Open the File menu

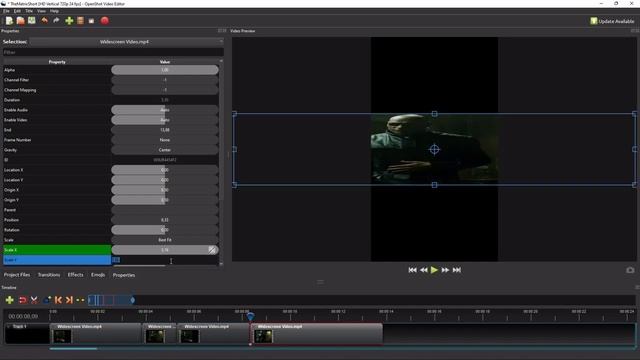click(x=6, y=11)
